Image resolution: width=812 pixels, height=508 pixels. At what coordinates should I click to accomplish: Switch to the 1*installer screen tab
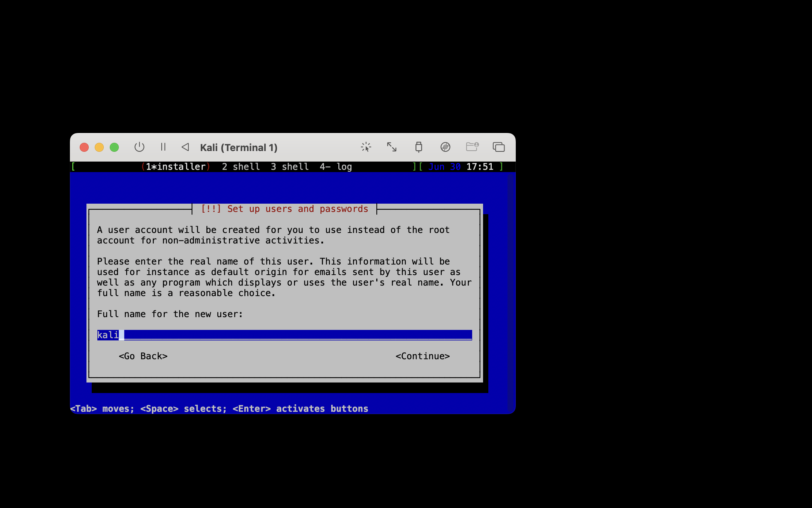176,167
